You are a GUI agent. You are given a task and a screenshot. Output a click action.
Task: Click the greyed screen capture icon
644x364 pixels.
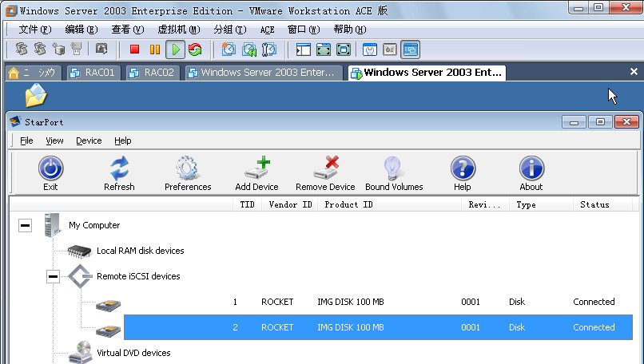click(x=101, y=49)
